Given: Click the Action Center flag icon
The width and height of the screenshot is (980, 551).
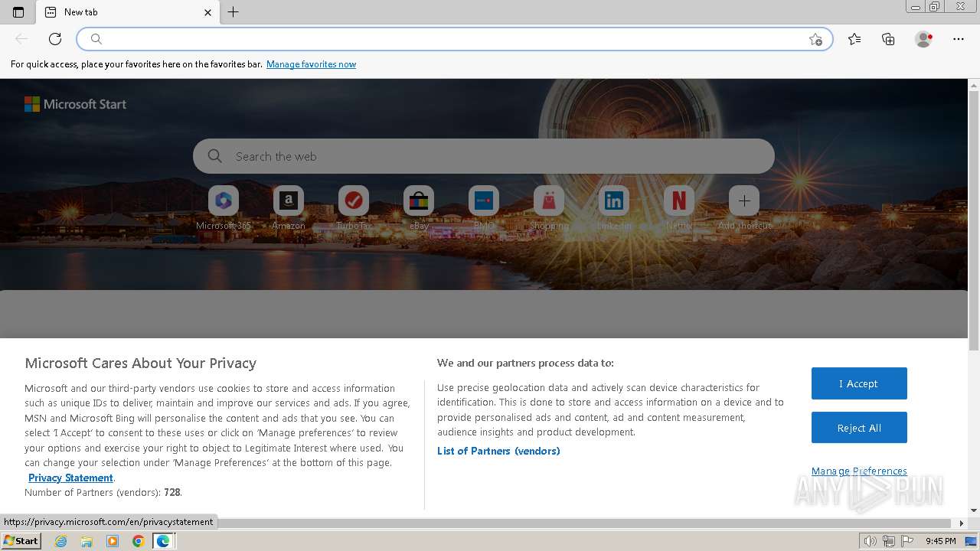Looking at the screenshot, I should click(907, 541).
